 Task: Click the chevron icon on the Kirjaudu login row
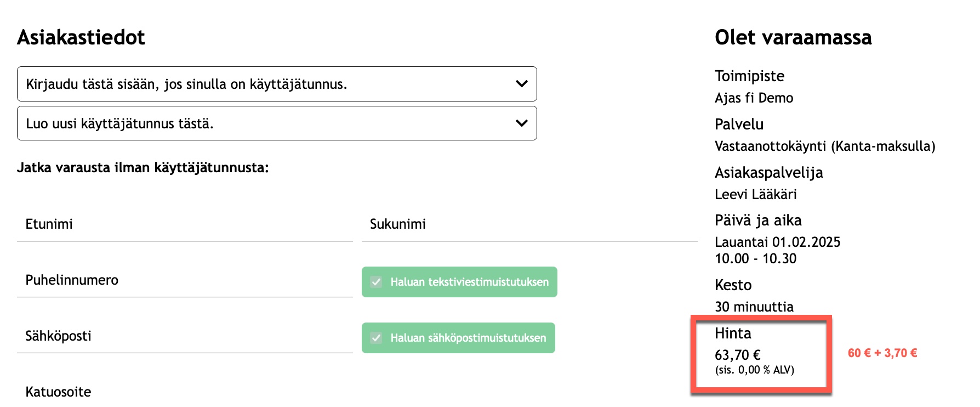click(x=521, y=84)
